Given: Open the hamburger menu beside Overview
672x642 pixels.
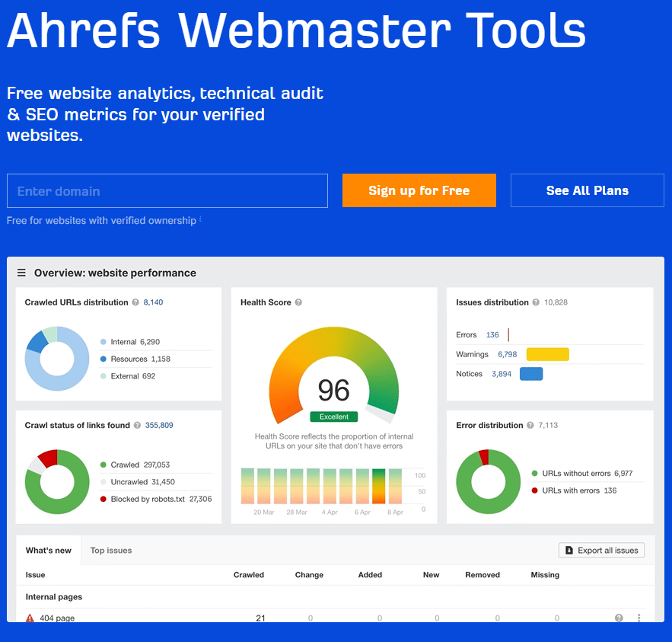Looking at the screenshot, I should coord(21,273).
